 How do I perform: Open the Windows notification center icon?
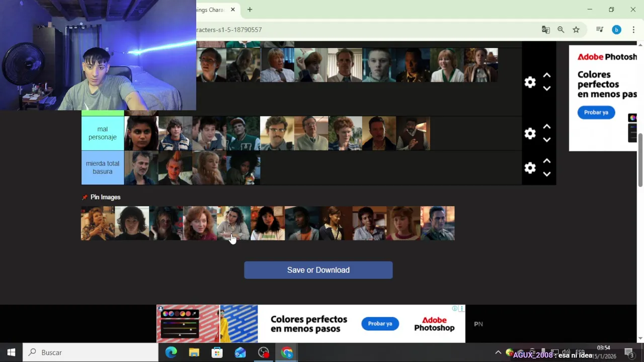click(x=629, y=352)
